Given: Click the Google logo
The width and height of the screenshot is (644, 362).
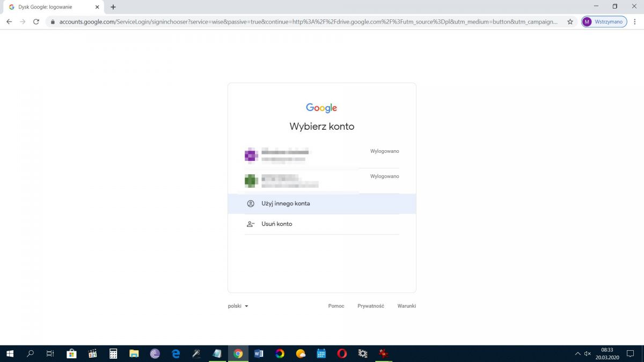Looking at the screenshot, I should [x=321, y=108].
